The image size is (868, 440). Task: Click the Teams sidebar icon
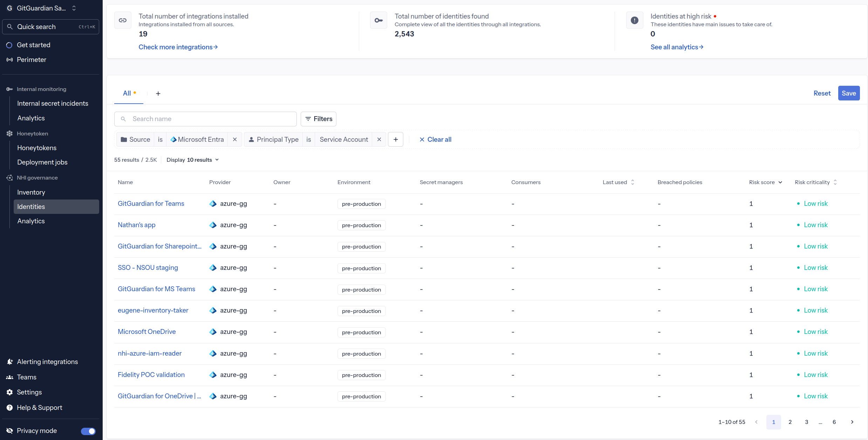point(9,377)
